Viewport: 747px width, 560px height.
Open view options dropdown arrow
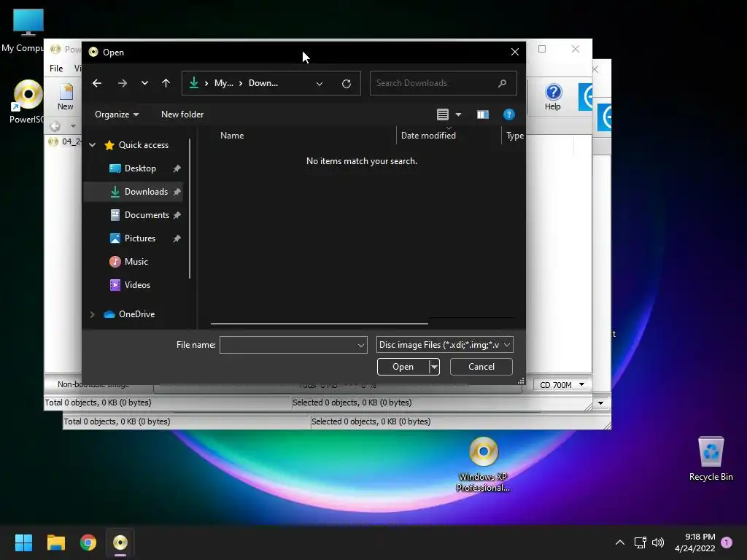458,114
